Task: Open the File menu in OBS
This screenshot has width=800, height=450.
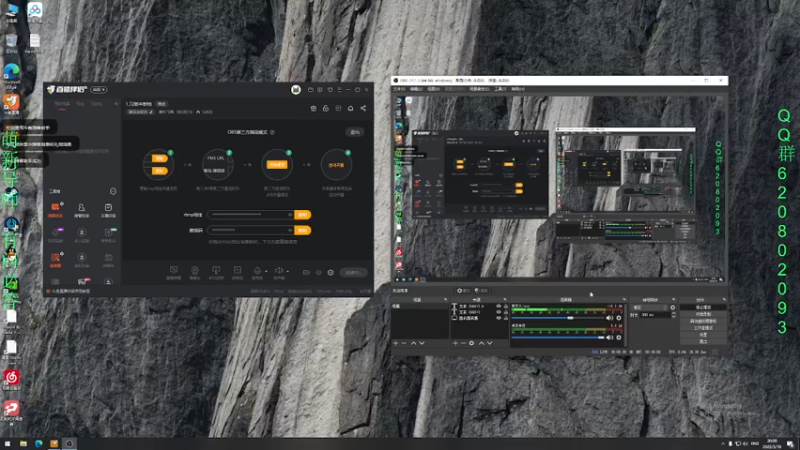Action: point(398,89)
